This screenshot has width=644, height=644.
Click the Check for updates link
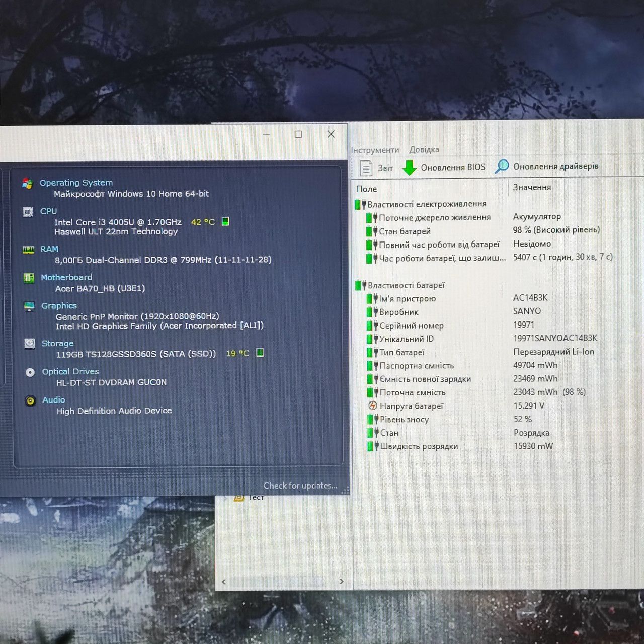300,486
